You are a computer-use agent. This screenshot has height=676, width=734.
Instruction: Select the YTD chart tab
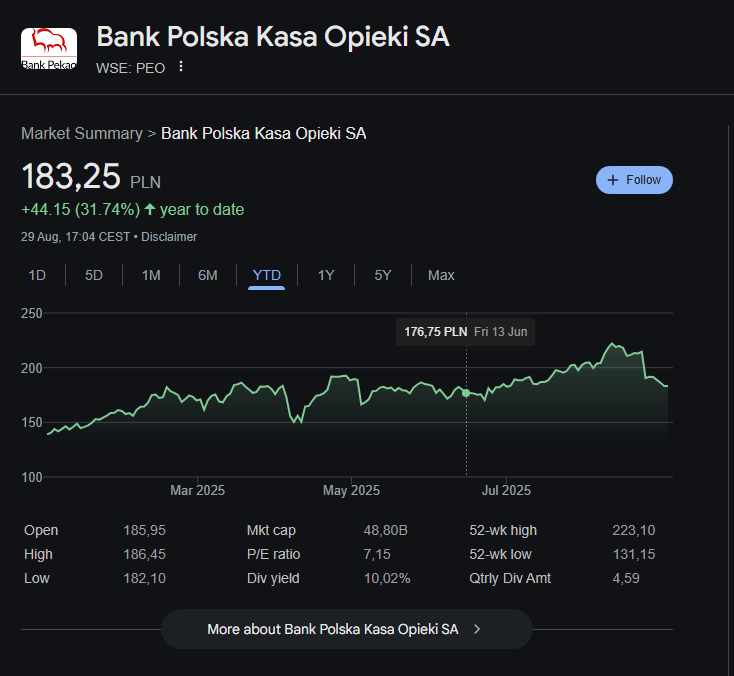266,275
